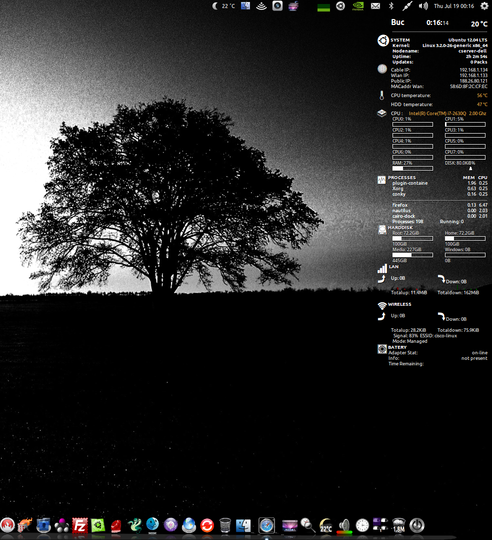The width and height of the screenshot is (492, 540).
Task: Click the signal bars icon beside LAN
Action: click(x=382, y=269)
